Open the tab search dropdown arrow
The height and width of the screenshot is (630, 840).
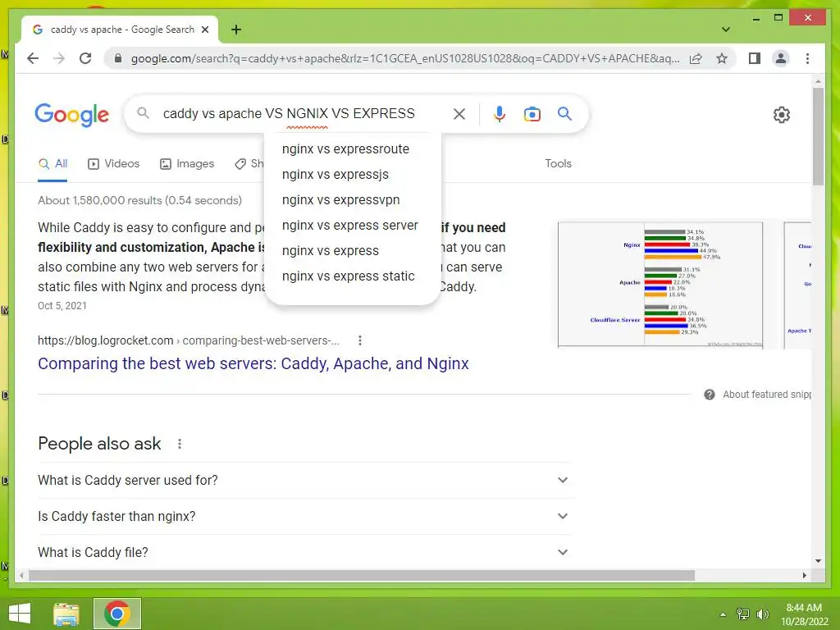[725, 30]
